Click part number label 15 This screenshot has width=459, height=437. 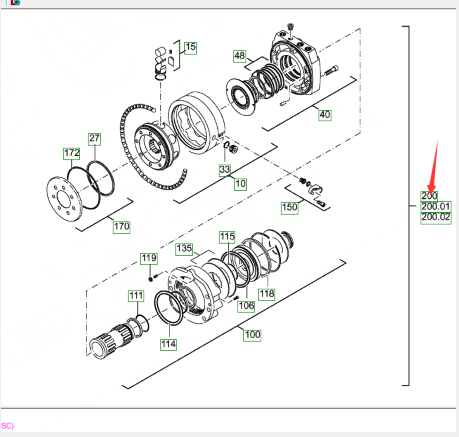coord(190,48)
